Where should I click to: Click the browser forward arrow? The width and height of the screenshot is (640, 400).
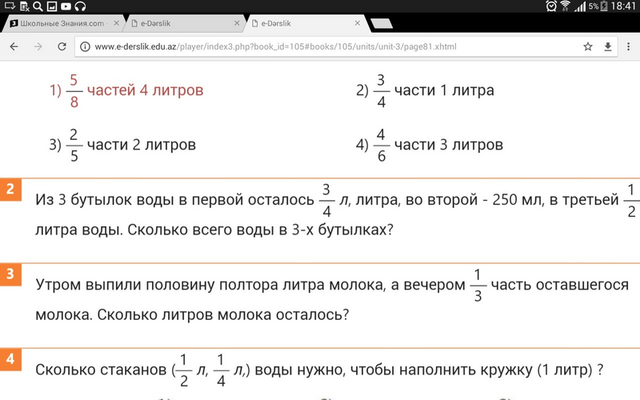[x=38, y=47]
